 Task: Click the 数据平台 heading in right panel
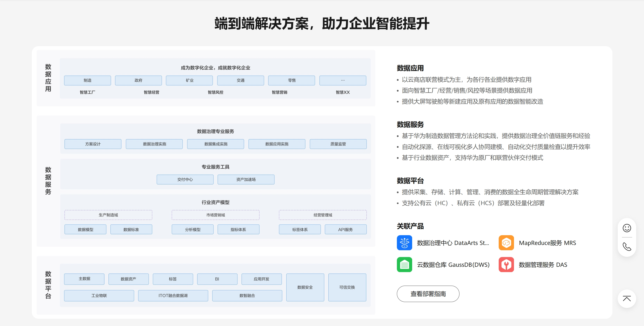(410, 180)
